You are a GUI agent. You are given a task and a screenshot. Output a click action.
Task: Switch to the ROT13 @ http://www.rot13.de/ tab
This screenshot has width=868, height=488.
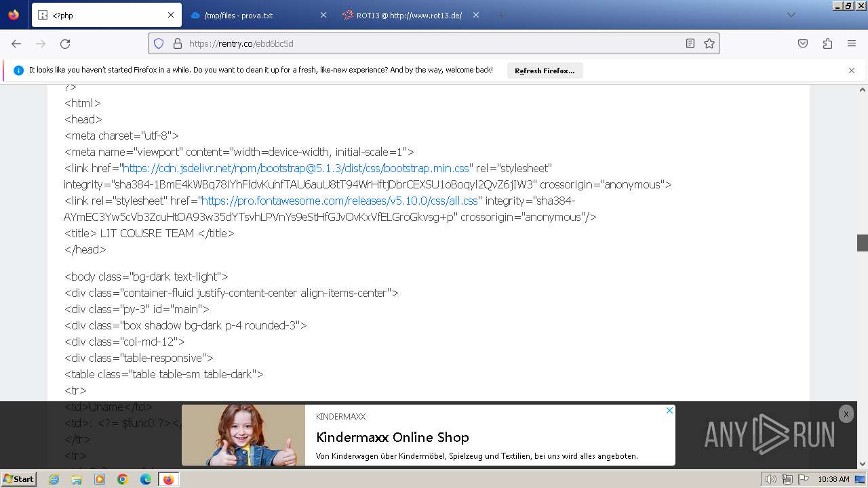(411, 15)
